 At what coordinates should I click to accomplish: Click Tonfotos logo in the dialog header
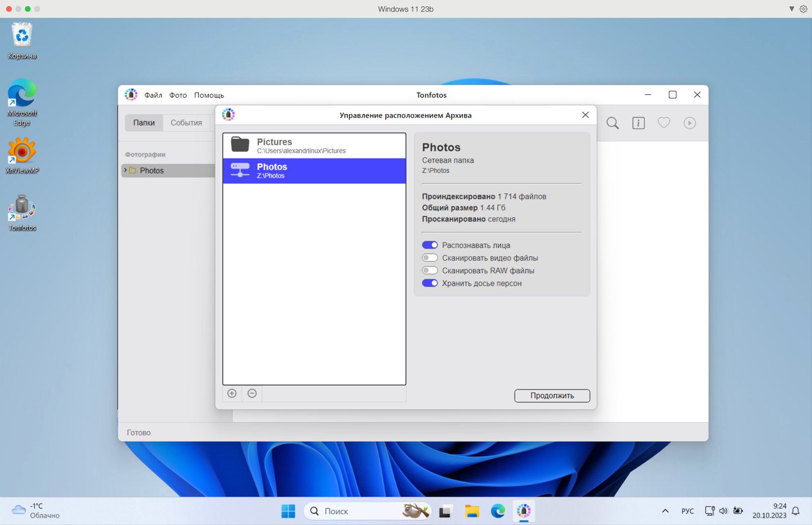228,115
